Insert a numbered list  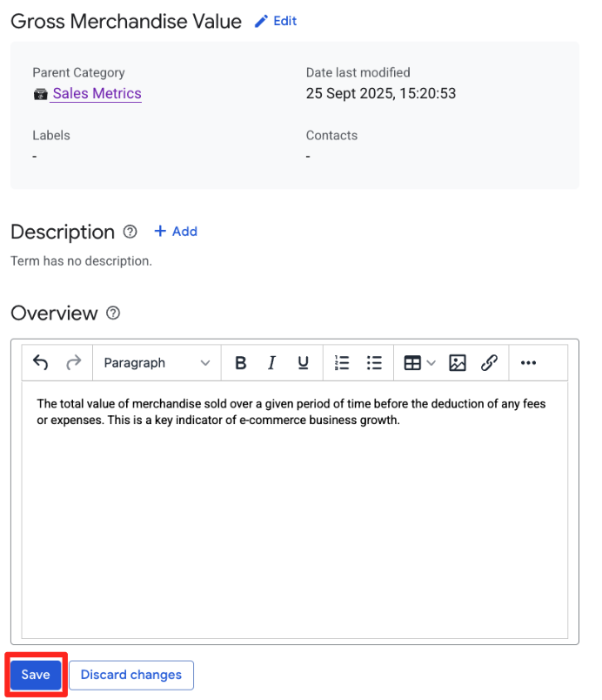pyautogui.click(x=342, y=363)
